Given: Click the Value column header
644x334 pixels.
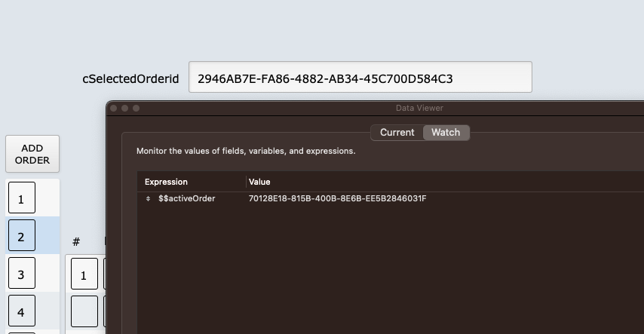Looking at the screenshot, I should pos(259,182).
